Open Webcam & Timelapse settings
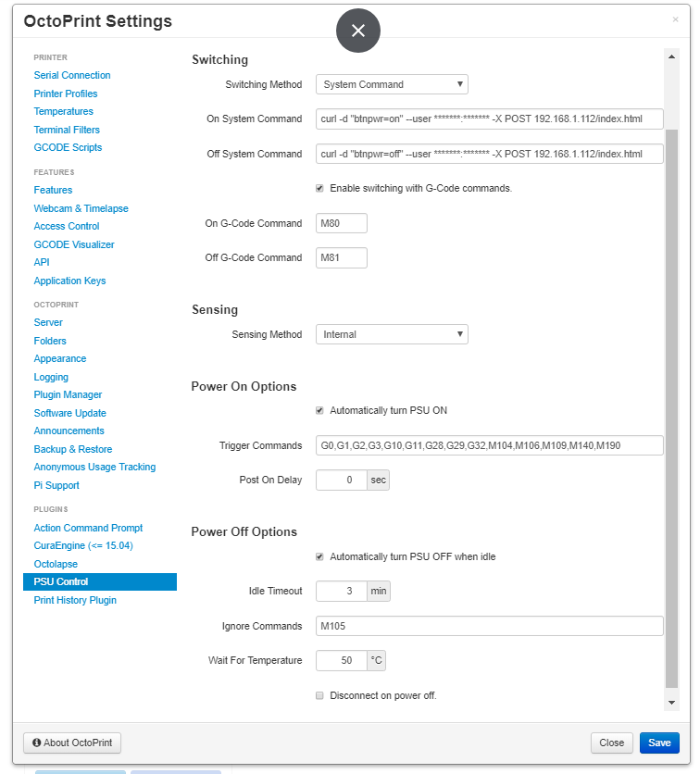Viewport: 700px width, 774px height. pos(81,208)
